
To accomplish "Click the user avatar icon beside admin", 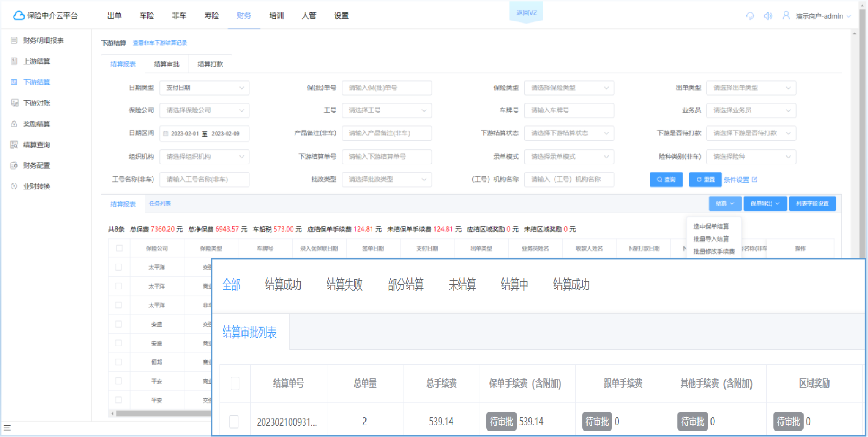I will point(786,16).
